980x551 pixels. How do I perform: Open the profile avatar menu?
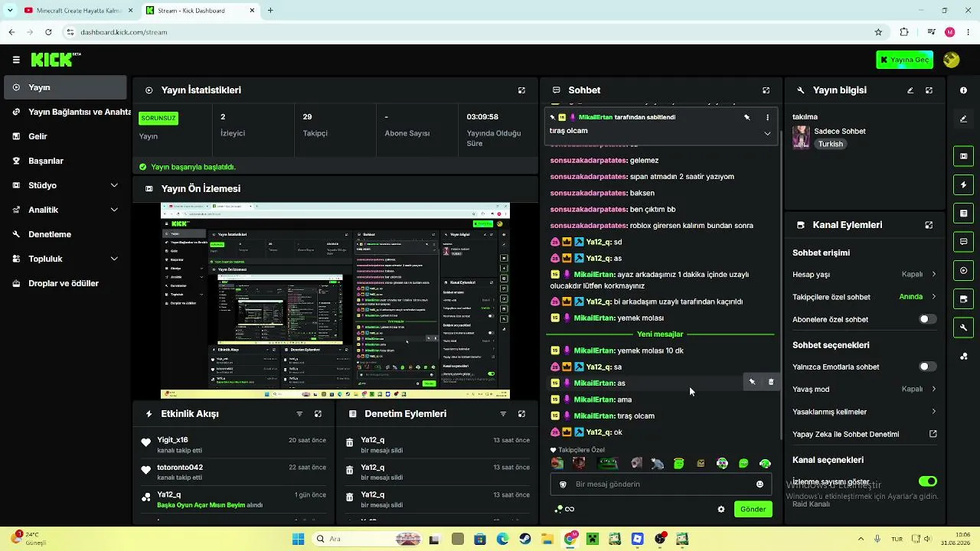tap(952, 60)
